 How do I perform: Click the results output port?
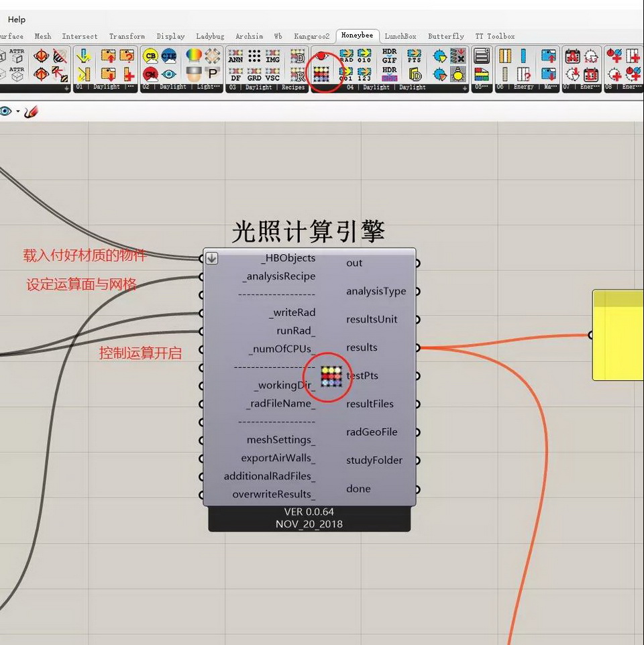417,347
